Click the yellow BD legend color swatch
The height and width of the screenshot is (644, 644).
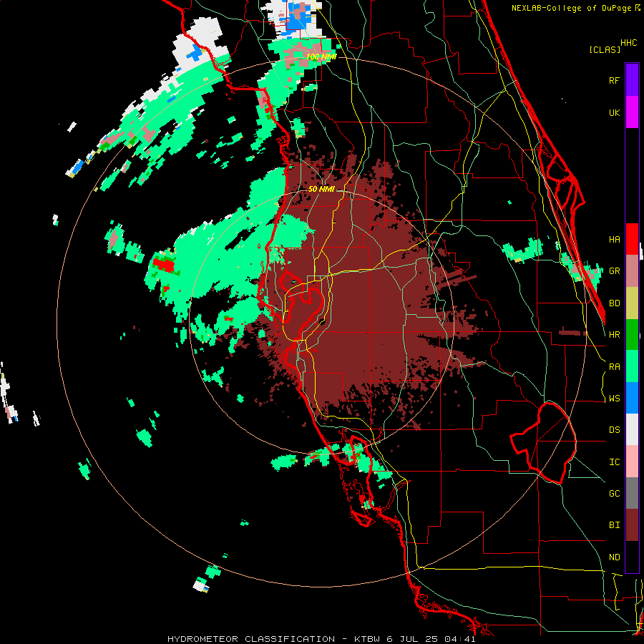(632, 303)
